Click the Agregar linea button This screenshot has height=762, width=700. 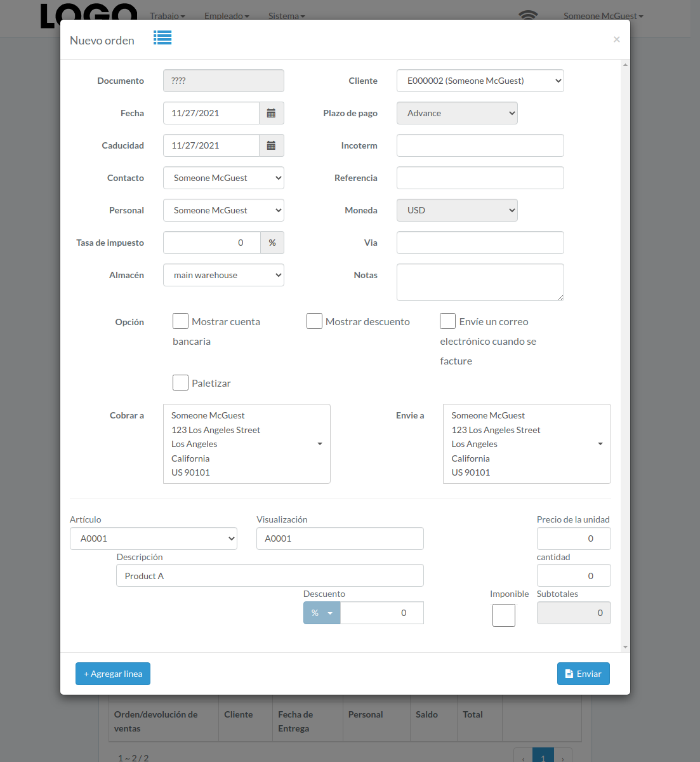pyautogui.click(x=113, y=674)
